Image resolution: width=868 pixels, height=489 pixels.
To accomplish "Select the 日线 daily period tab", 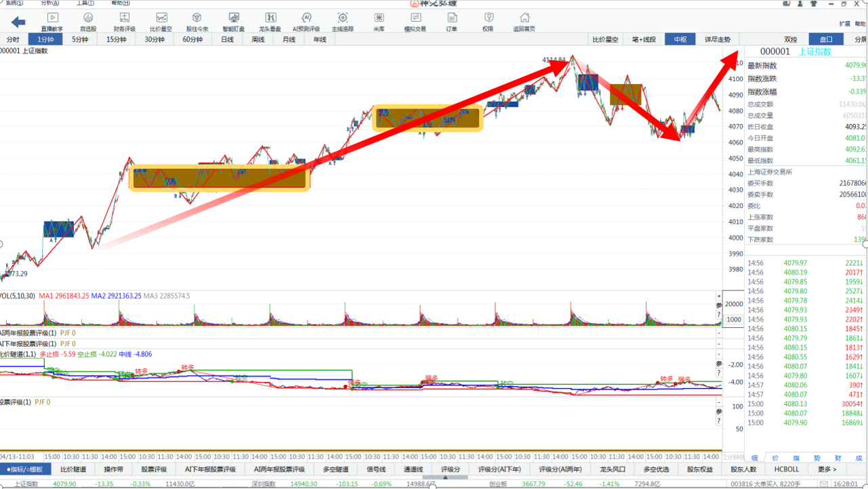I will (227, 39).
